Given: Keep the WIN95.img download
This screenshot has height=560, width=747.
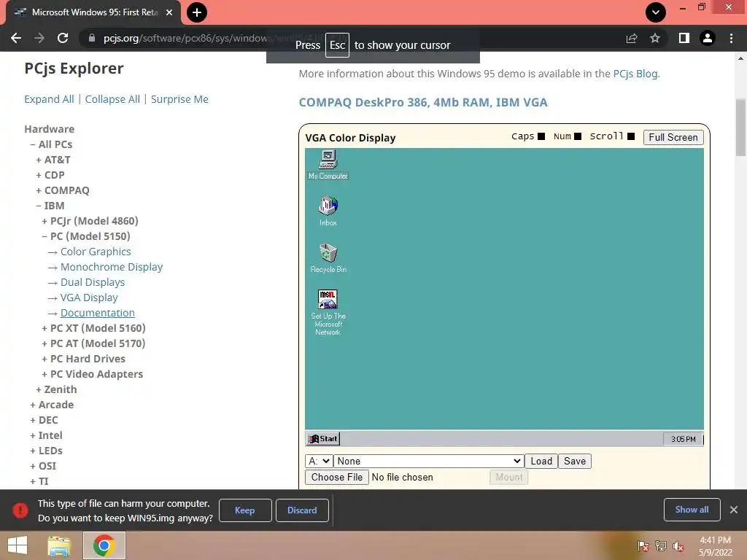Looking at the screenshot, I should coord(245,510).
